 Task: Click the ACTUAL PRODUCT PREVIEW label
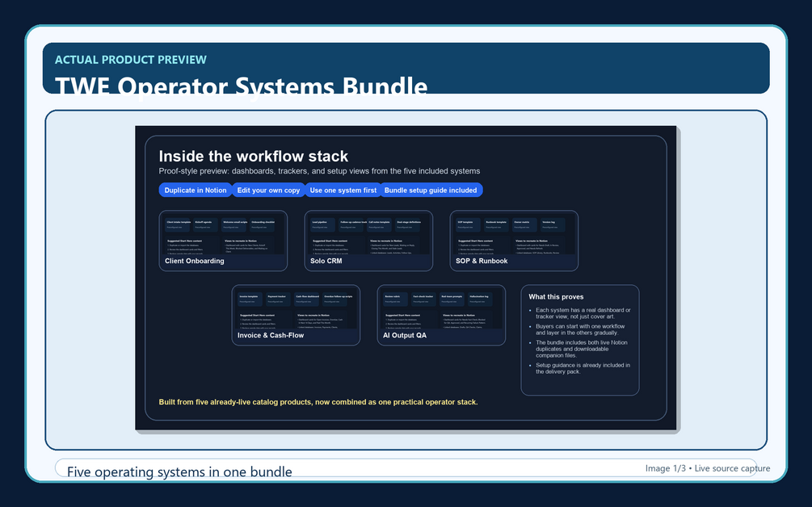(131, 60)
